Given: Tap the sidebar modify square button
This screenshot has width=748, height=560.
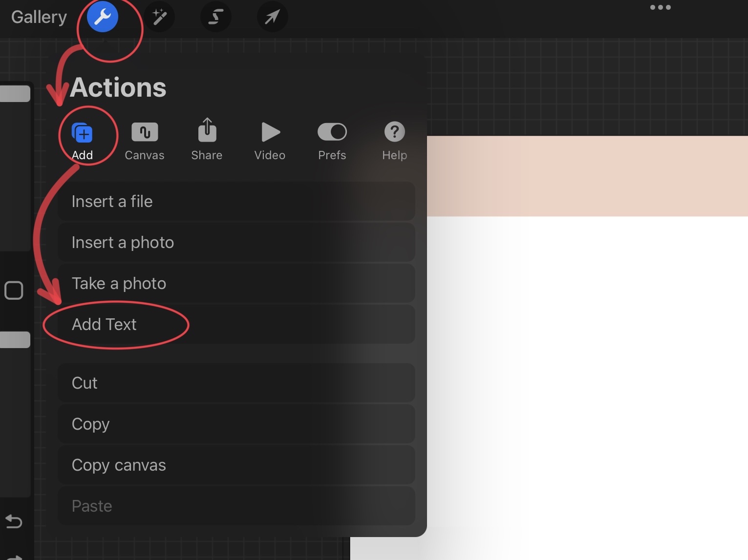Looking at the screenshot, I should (14, 290).
